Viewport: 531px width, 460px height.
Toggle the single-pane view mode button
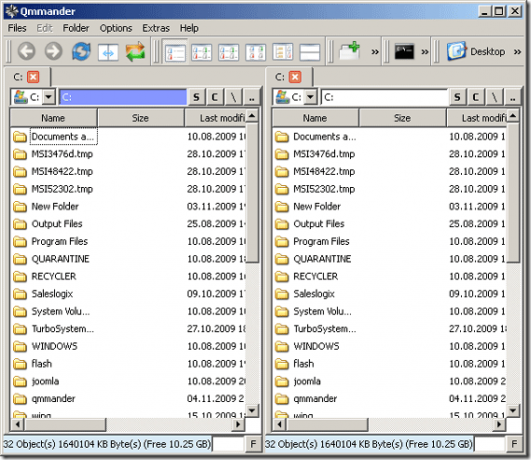click(x=310, y=52)
